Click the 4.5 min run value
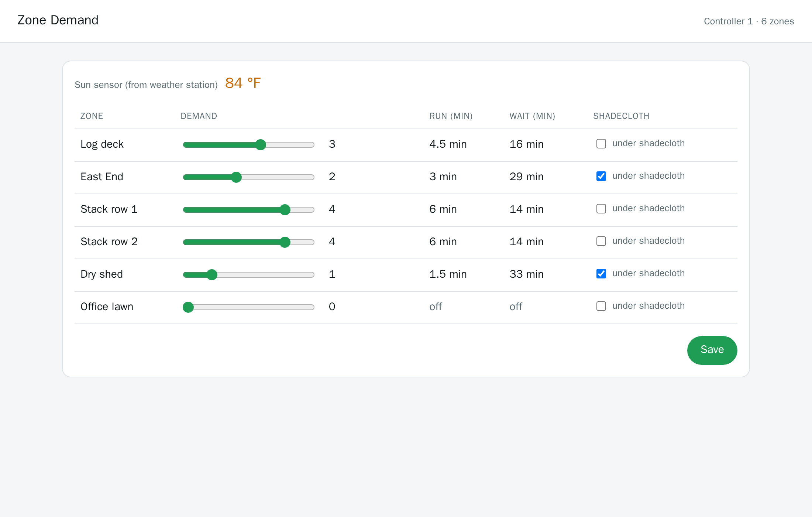 [448, 144]
